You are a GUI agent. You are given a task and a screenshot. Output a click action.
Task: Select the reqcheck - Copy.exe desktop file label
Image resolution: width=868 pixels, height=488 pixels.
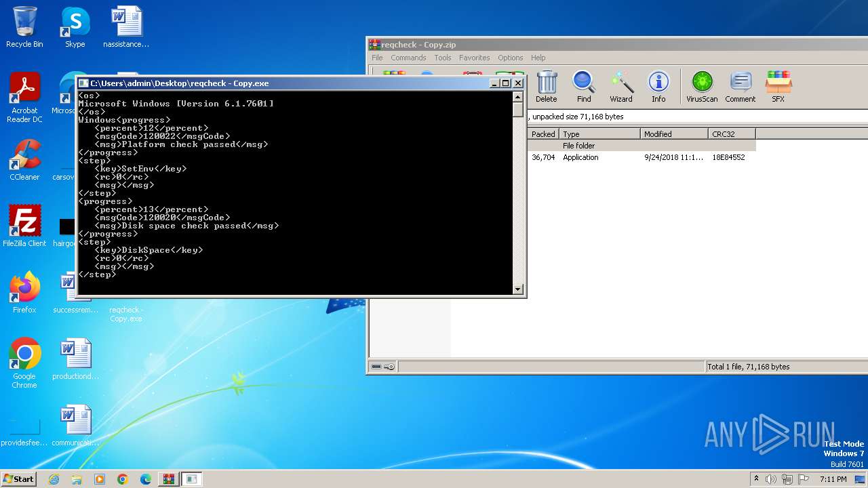click(126, 314)
